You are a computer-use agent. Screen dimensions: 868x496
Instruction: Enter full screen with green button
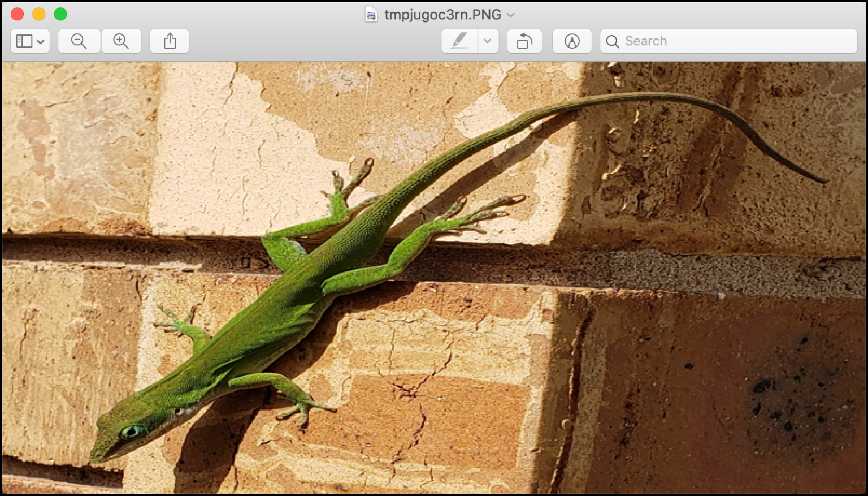click(60, 14)
